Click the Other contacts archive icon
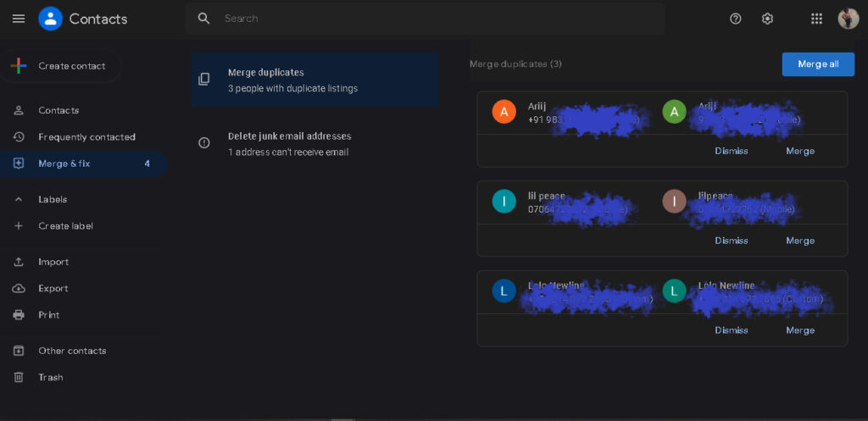 click(x=19, y=351)
